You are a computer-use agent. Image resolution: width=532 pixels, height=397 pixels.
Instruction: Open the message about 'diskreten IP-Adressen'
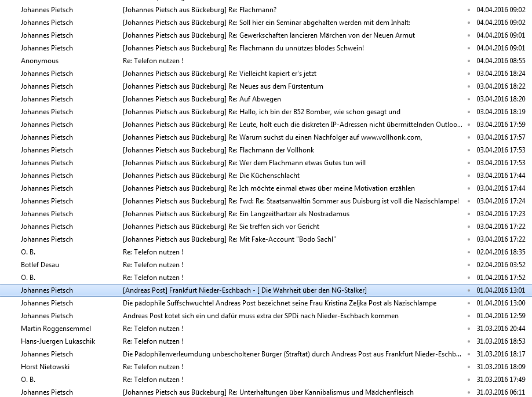point(266,125)
